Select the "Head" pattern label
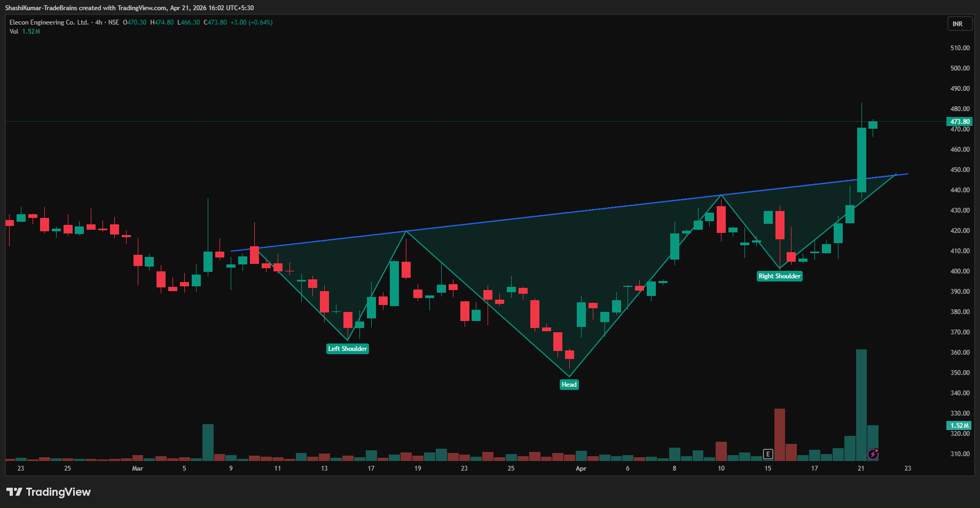Viewport: 980px width, 508px height. click(569, 385)
